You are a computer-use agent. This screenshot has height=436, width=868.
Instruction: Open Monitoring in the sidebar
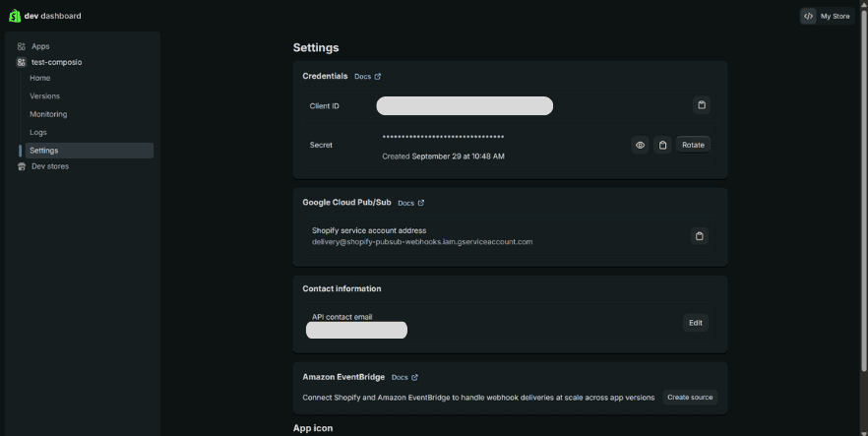48,114
